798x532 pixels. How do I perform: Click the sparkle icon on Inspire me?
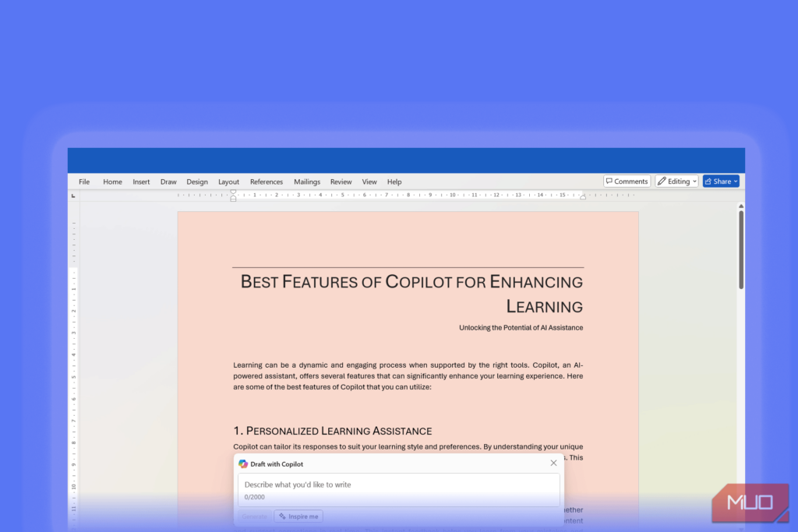pyautogui.click(x=282, y=516)
